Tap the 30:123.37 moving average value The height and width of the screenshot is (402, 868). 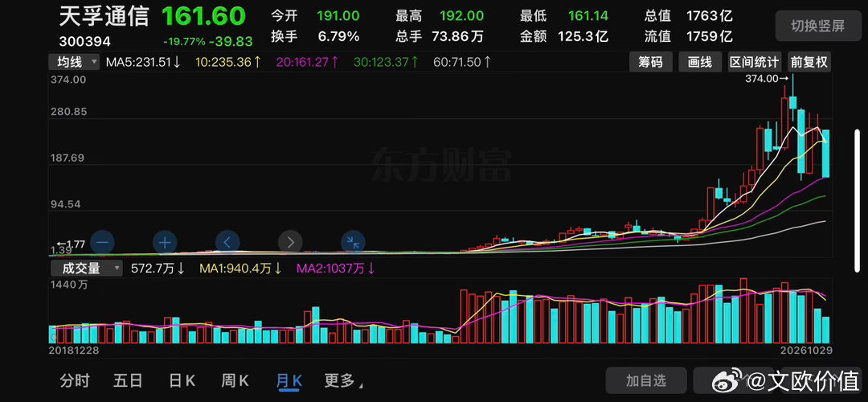pyautogui.click(x=387, y=62)
